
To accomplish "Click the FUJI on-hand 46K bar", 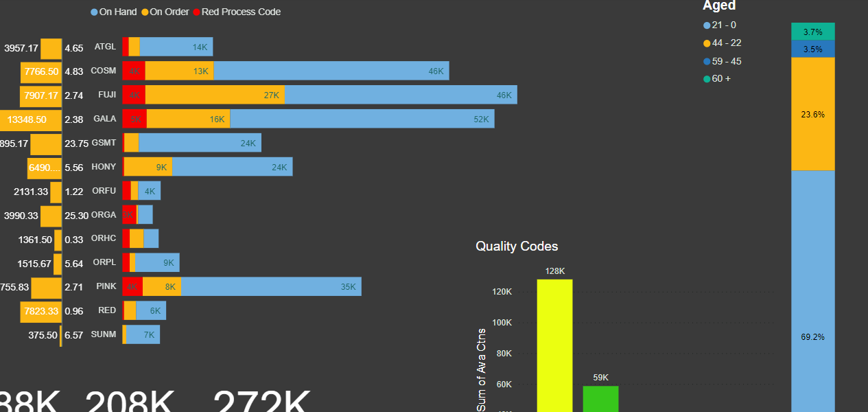I will click(401, 95).
